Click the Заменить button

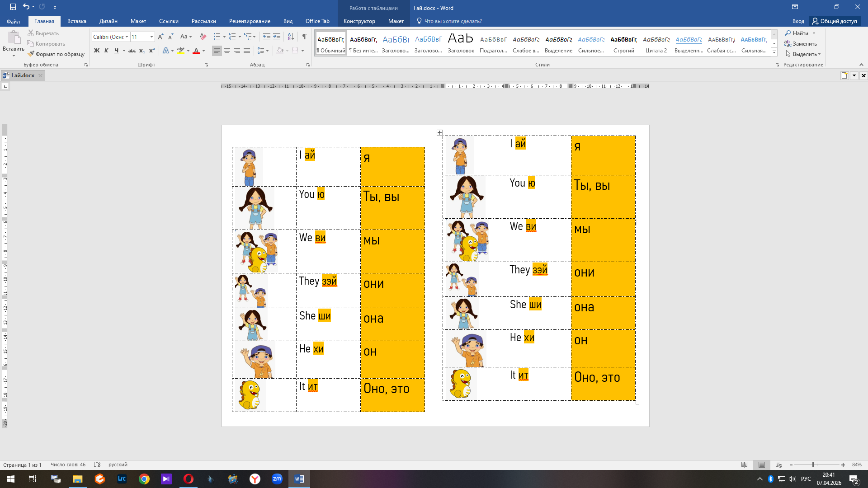pyautogui.click(x=801, y=44)
